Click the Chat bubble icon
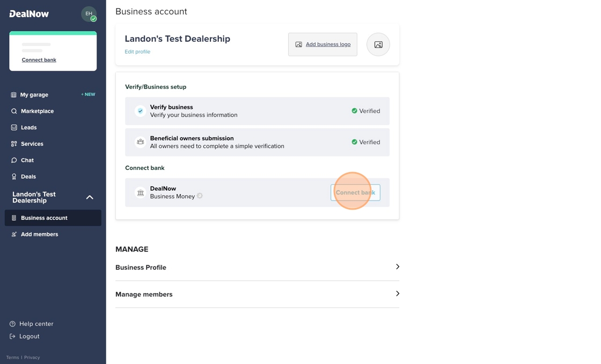601x364 pixels. (x=14, y=160)
